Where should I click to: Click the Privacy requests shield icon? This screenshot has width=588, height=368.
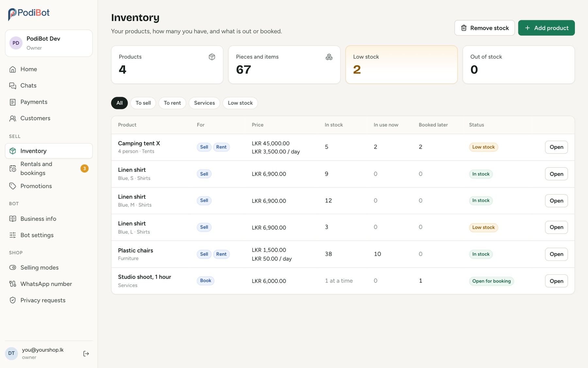point(13,300)
